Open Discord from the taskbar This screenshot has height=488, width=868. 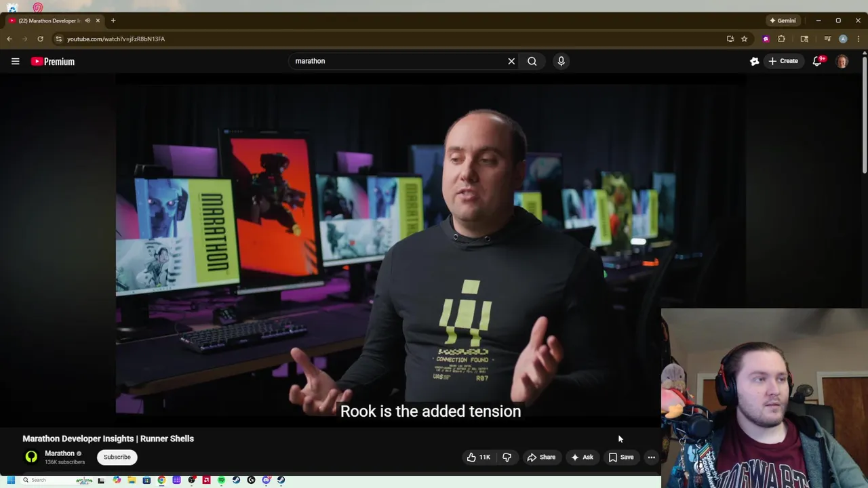[x=266, y=480]
